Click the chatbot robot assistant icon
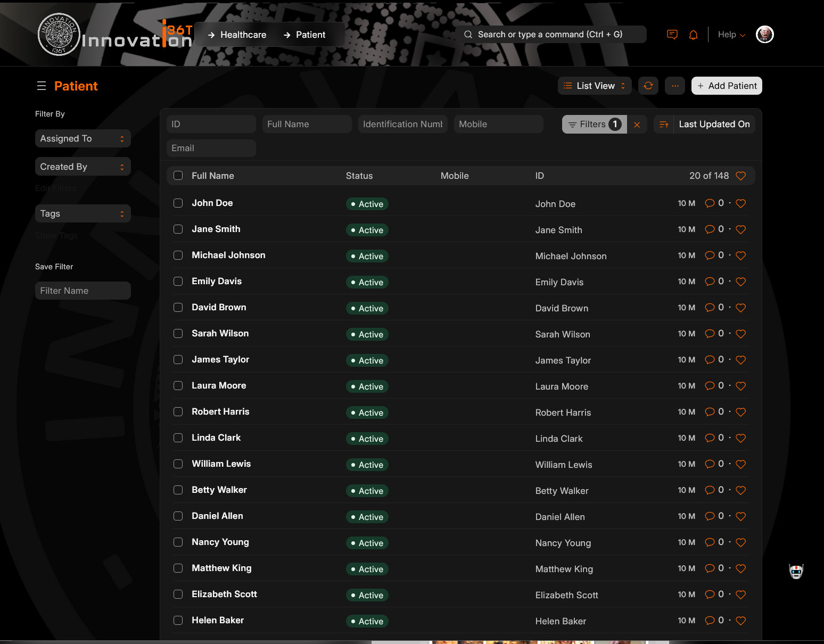 796,572
